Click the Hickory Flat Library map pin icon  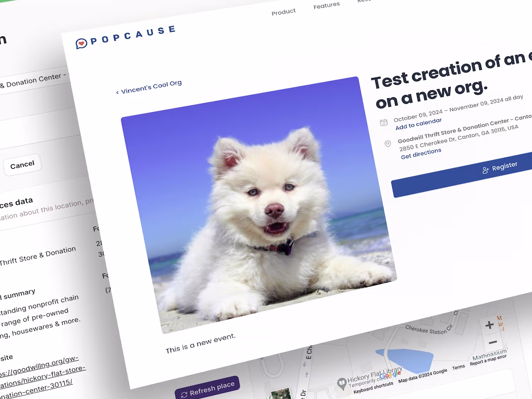pos(342,383)
